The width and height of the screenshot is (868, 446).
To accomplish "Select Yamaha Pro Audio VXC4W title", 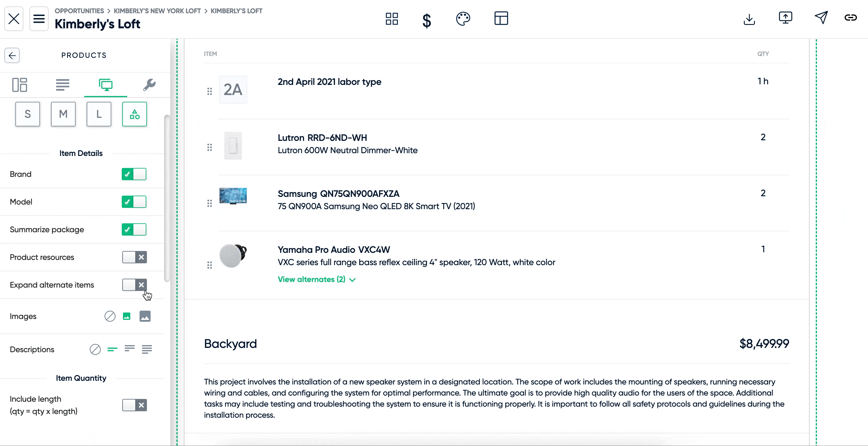I will point(333,249).
